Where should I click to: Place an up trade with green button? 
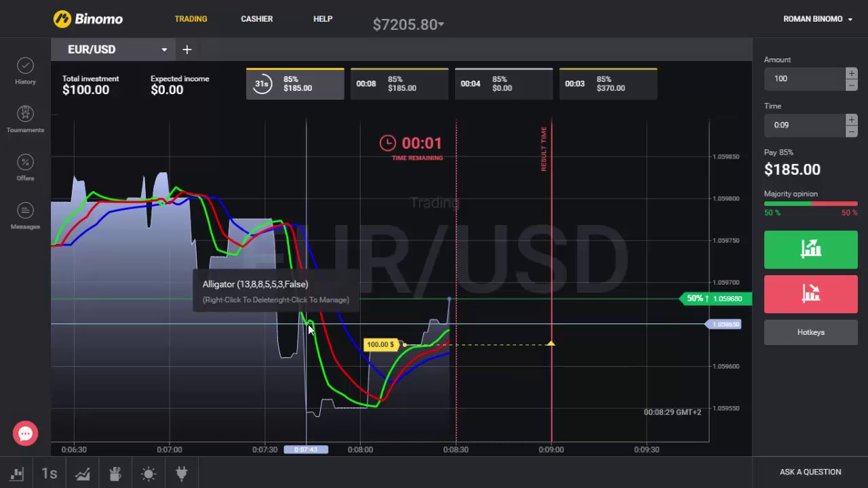(x=810, y=249)
